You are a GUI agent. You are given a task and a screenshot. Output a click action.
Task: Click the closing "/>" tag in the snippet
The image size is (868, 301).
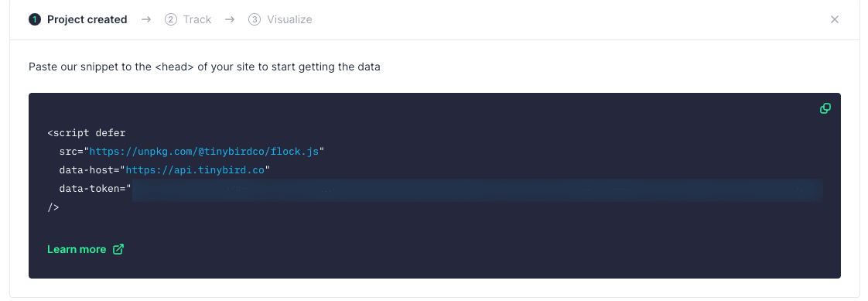coord(53,207)
